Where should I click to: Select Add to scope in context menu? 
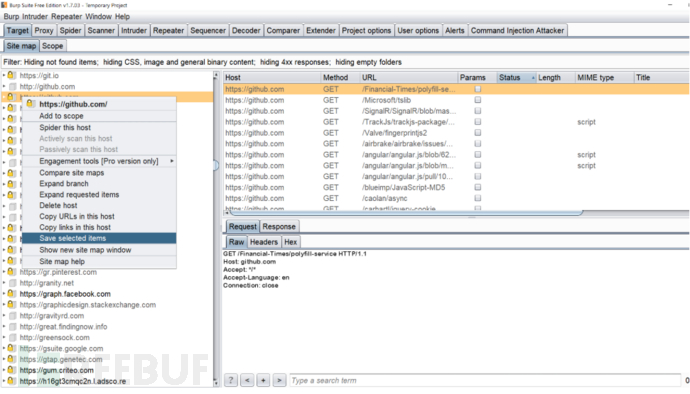pos(99,116)
